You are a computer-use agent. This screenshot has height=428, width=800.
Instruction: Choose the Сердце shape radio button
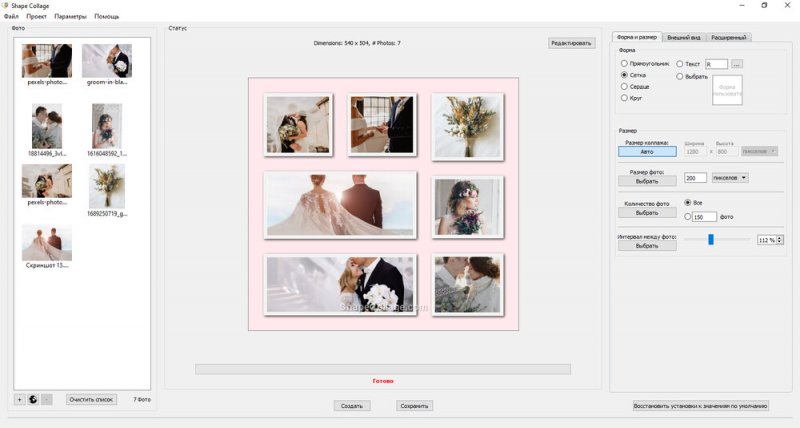[625, 86]
